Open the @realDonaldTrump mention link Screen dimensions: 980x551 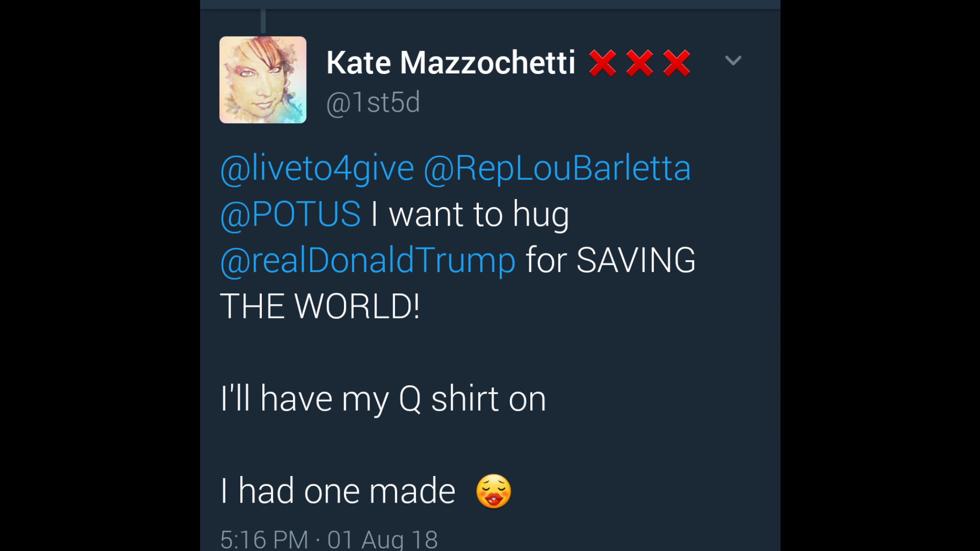[368, 260]
